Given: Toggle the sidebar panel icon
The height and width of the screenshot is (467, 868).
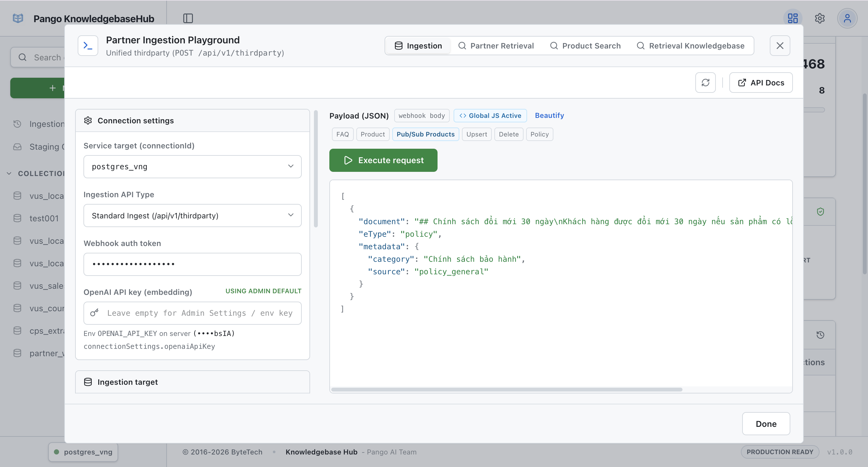Looking at the screenshot, I should 188,18.
